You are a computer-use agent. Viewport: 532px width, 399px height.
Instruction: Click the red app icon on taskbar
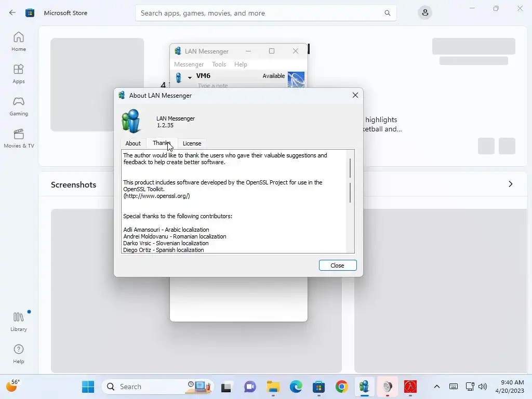pyautogui.click(x=410, y=387)
